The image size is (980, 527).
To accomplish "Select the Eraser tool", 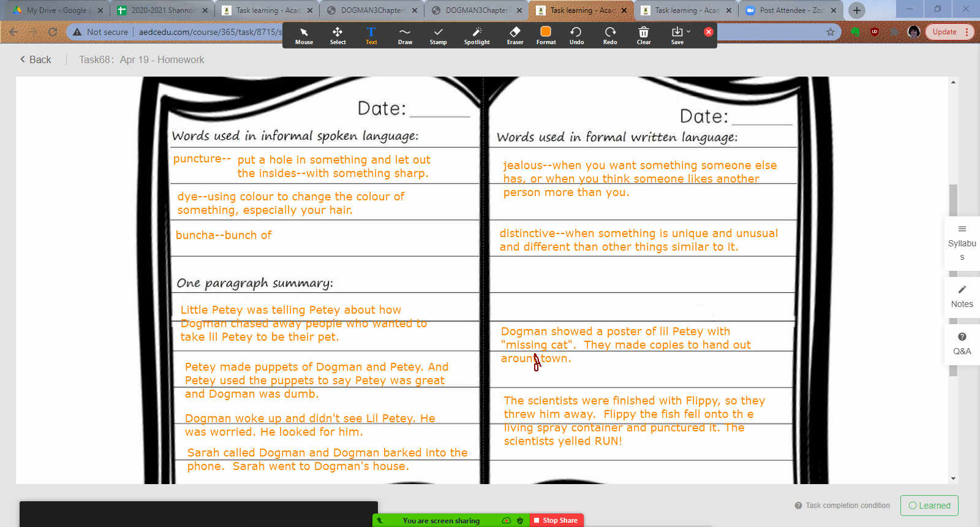I will (x=515, y=36).
